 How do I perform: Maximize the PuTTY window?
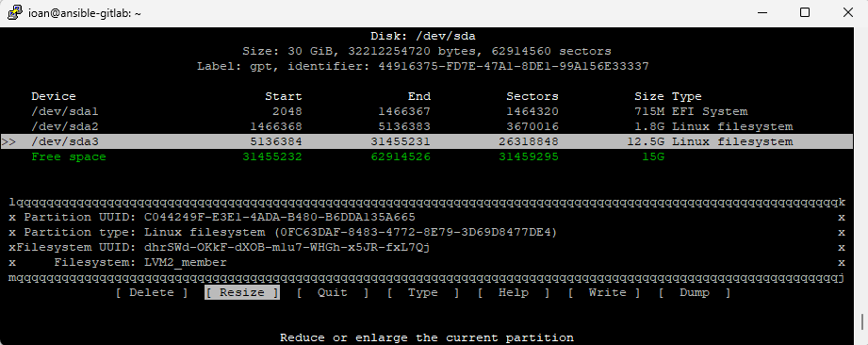coord(805,12)
